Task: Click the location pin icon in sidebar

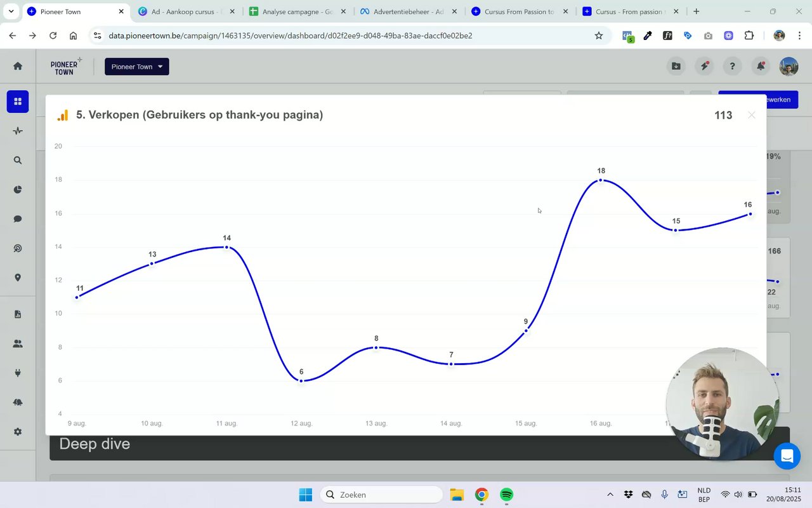Action: [18, 277]
